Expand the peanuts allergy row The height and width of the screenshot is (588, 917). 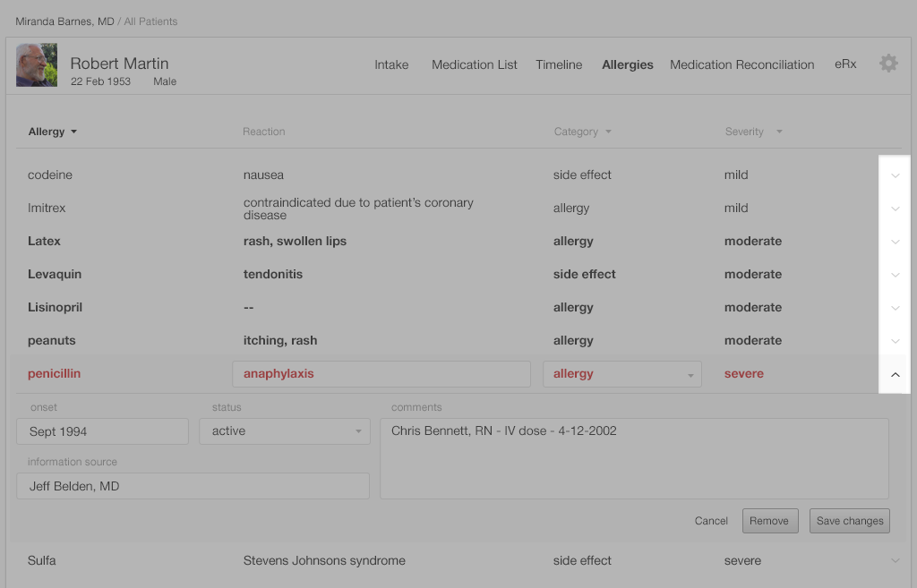[895, 341]
